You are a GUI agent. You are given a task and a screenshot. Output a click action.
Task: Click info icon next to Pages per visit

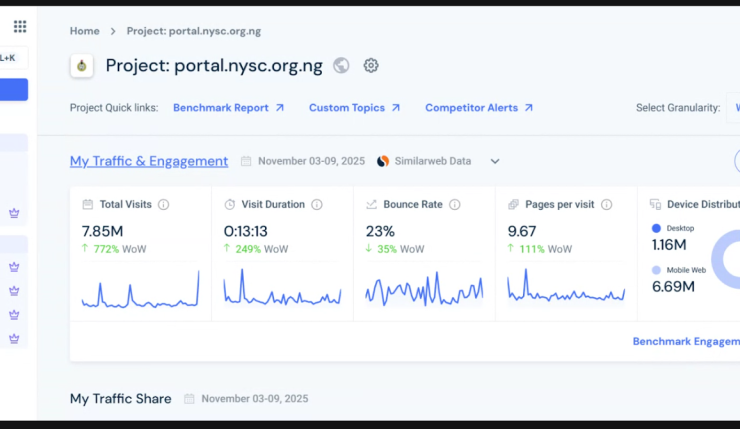click(x=606, y=205)
